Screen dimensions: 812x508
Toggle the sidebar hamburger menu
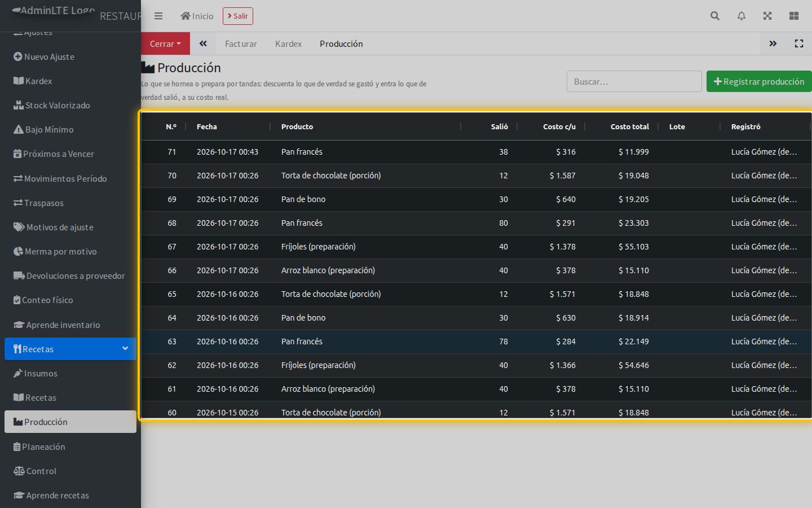[x=158, y=16]
